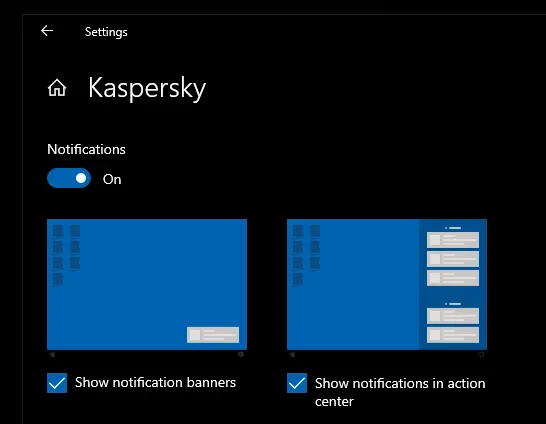Click 'Show notifications in action center' label
The width and height of the screenshot is (546, 424).
click(x=400, y=392)
